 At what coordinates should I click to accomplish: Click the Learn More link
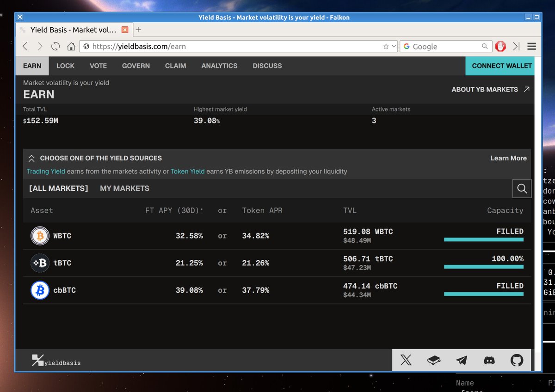508,158
